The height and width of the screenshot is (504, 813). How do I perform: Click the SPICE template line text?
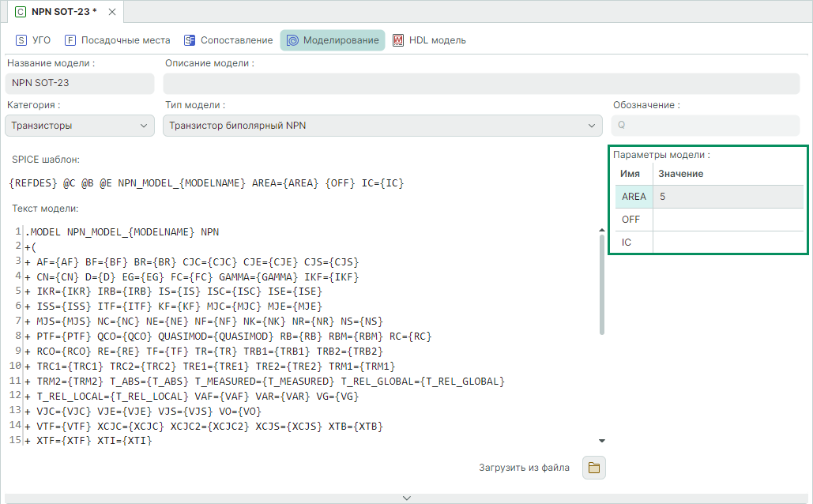point(207,183)
